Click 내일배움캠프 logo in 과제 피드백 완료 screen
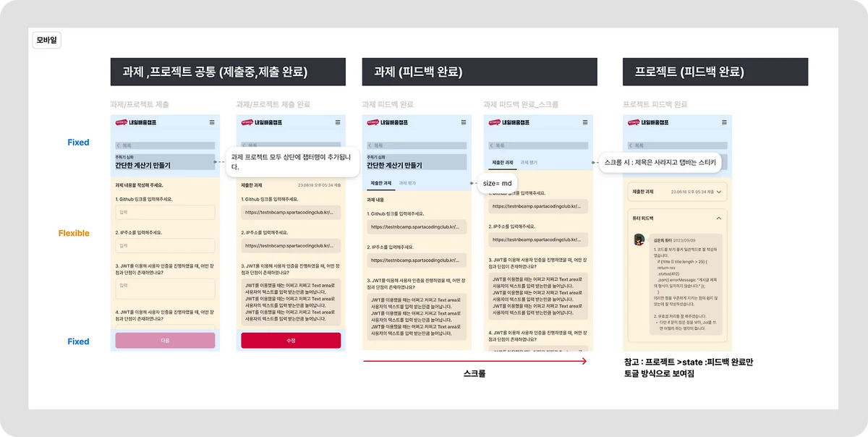Viewport: 868px width, 437px height. 388,122
